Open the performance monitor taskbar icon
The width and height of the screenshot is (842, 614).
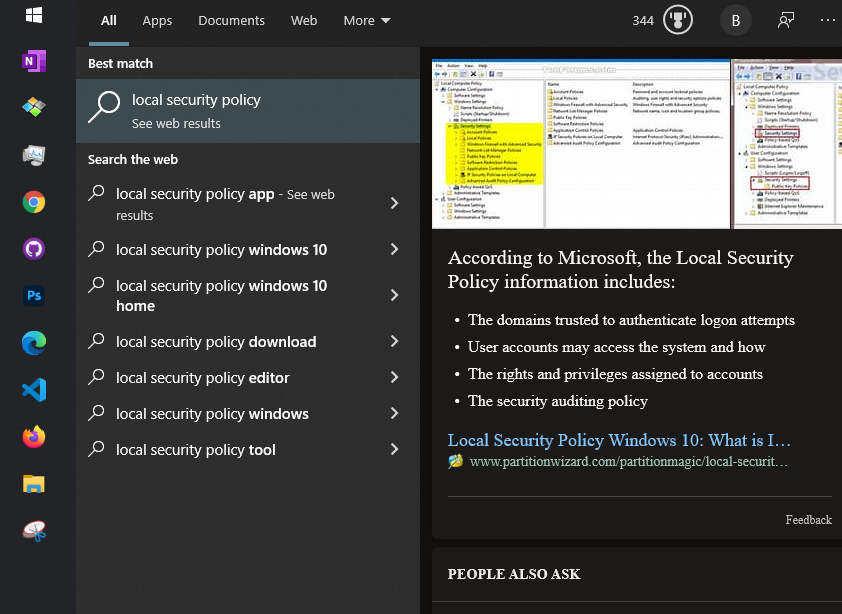point(34,155)
